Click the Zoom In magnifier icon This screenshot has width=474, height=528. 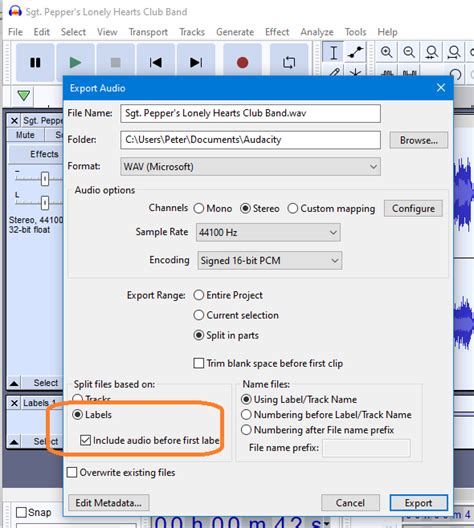386,52
